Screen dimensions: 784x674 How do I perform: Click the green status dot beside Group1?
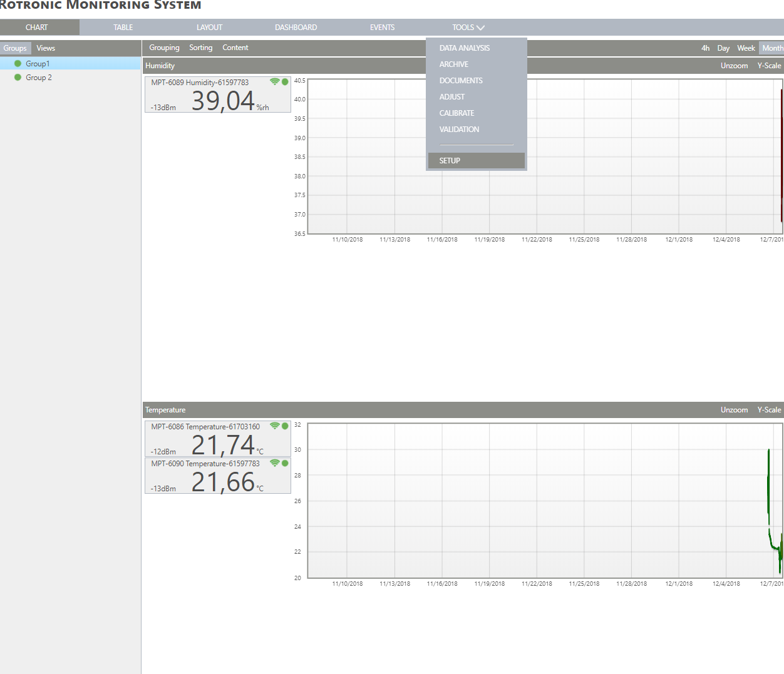pyautogui.click(x=18, y=64)
